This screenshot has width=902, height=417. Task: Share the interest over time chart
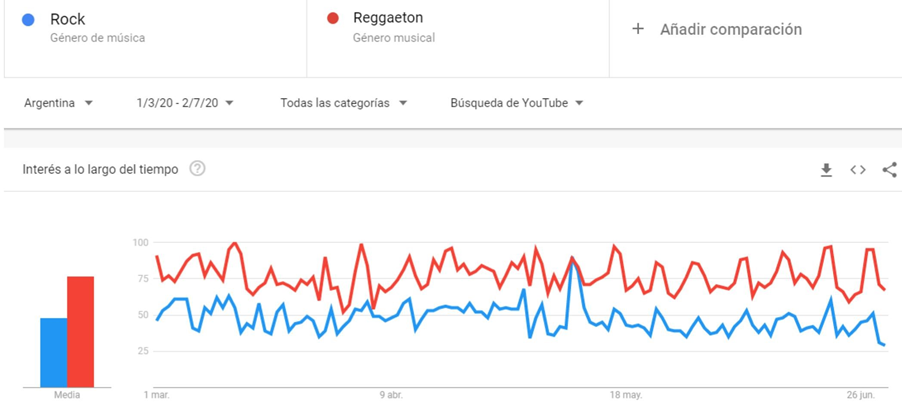(889, 170)
